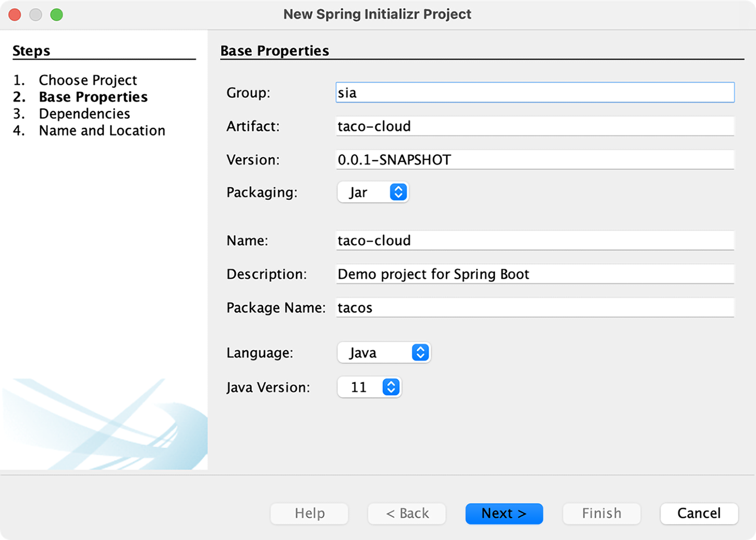The width and height of the screenshot is (756, 540).
Task: Click the Name: label
Action: [247, 241]
